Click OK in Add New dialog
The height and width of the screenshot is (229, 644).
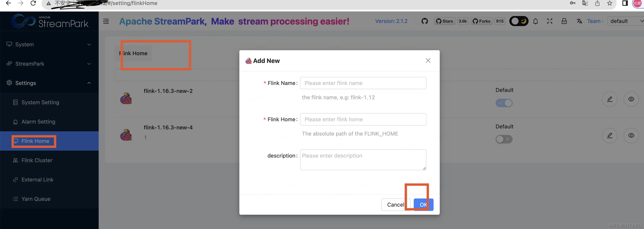423,205
